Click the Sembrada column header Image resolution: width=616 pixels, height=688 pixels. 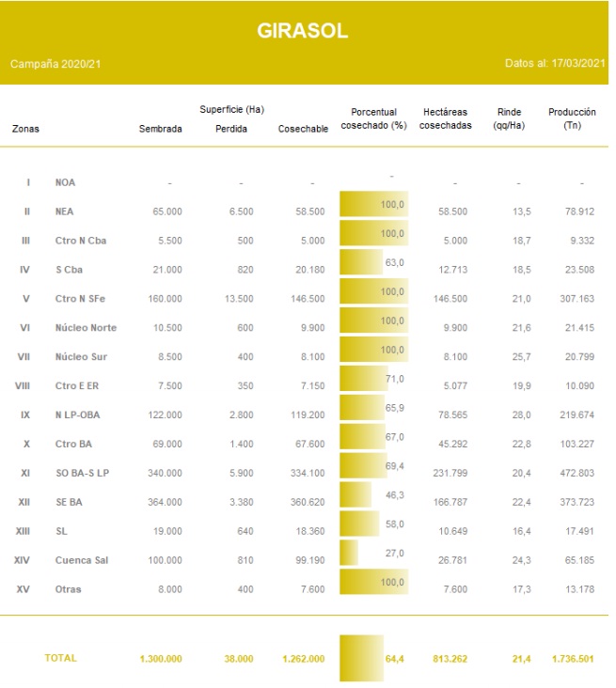(160, 129)
